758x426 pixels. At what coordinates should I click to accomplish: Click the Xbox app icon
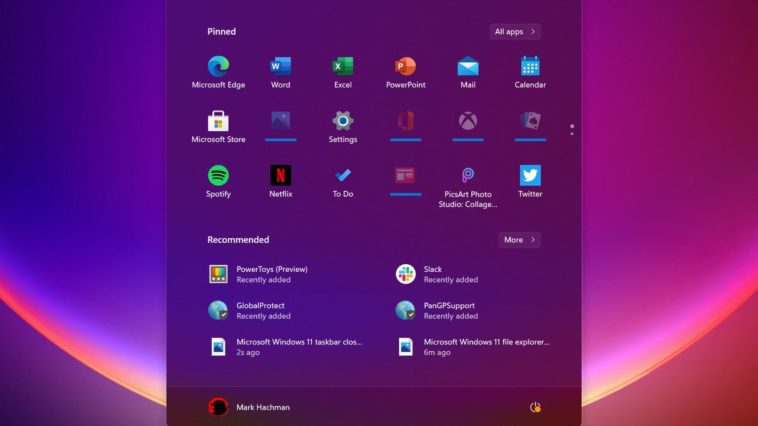pos(468,126)
